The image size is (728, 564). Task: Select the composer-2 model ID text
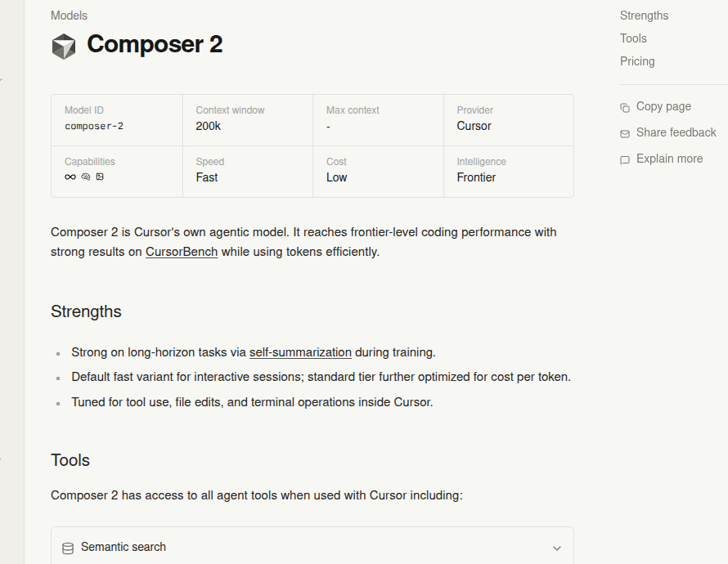[x=94, y=127]
